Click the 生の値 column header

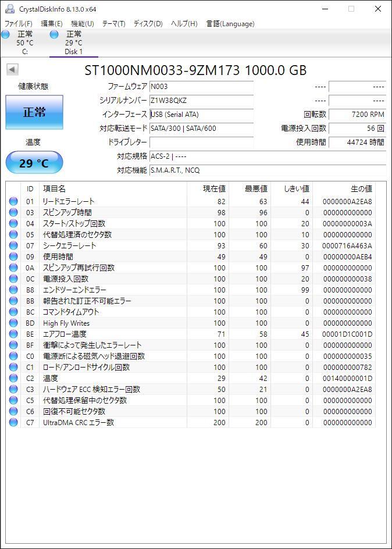point(344,188)
